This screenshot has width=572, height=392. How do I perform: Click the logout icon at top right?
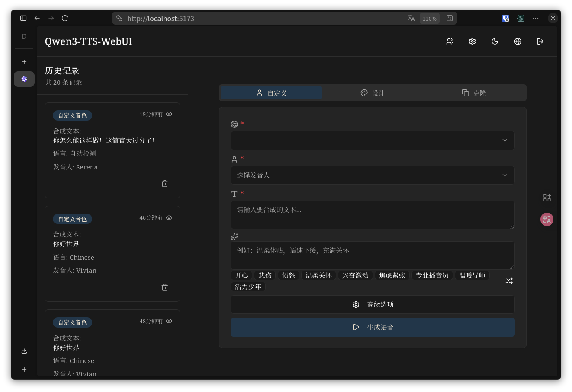pos(540,41)
